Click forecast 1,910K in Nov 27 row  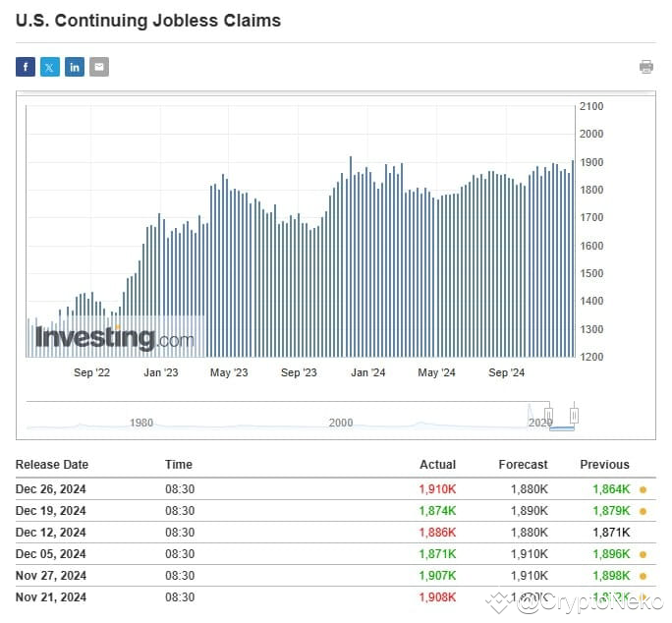[x=529, y=576]
